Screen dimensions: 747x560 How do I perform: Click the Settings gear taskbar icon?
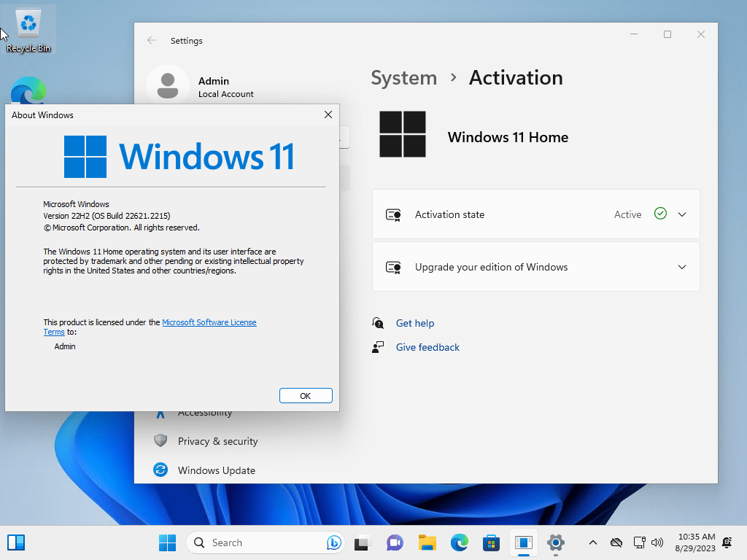coord(555,542)
